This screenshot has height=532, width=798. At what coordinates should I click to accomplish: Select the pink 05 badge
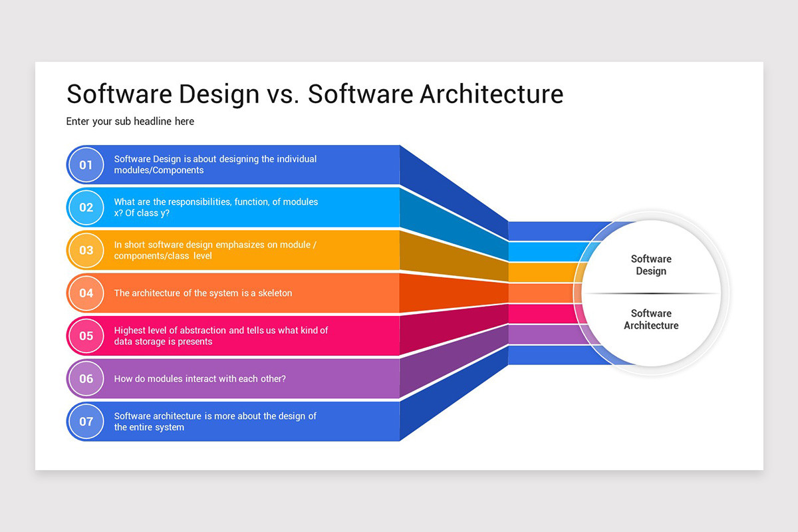[x=86, y=336]
